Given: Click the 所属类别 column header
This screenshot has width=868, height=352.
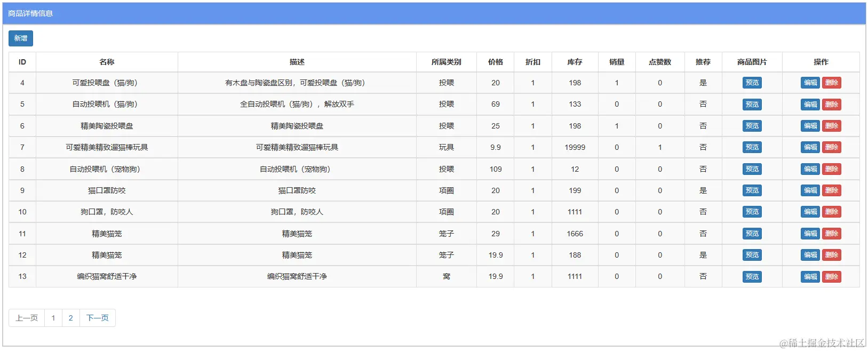Looking at the screenshot, I should point(447,62).
